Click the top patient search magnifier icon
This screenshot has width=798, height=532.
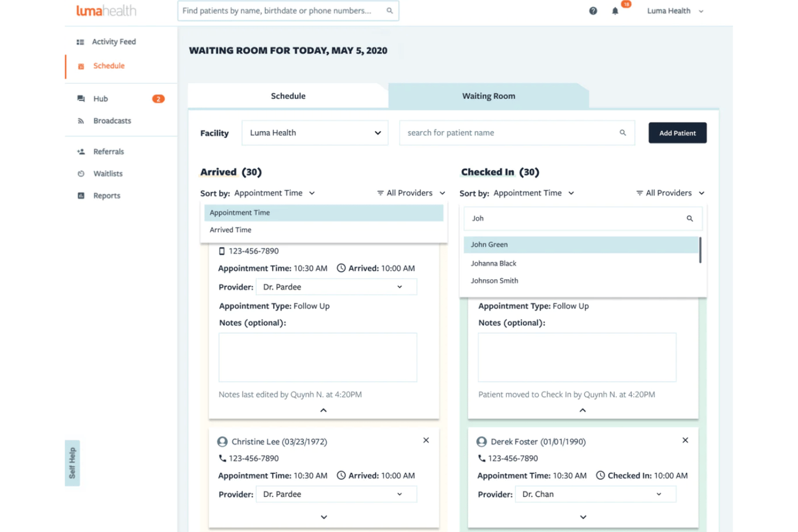(390, 11)
